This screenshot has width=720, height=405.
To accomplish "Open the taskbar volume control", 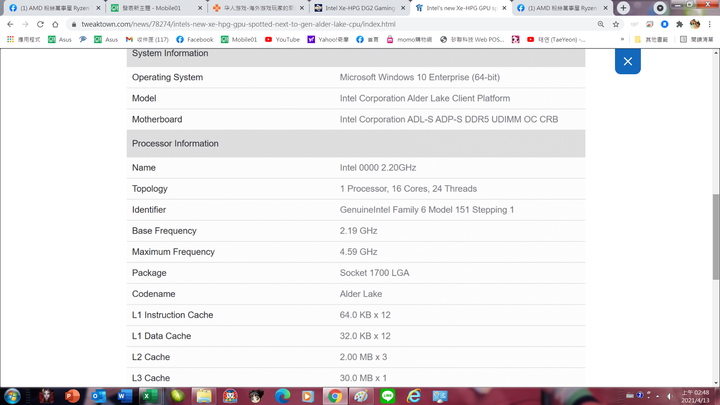I will tap(669, 396).
